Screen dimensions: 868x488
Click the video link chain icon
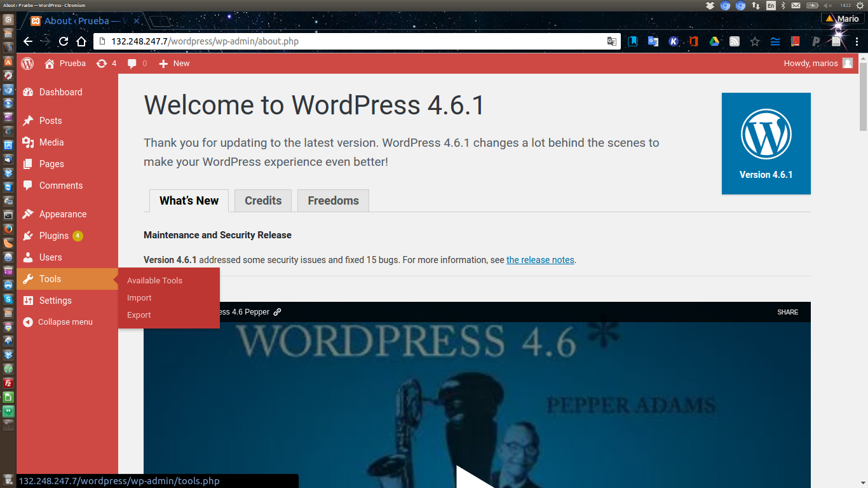278,312
